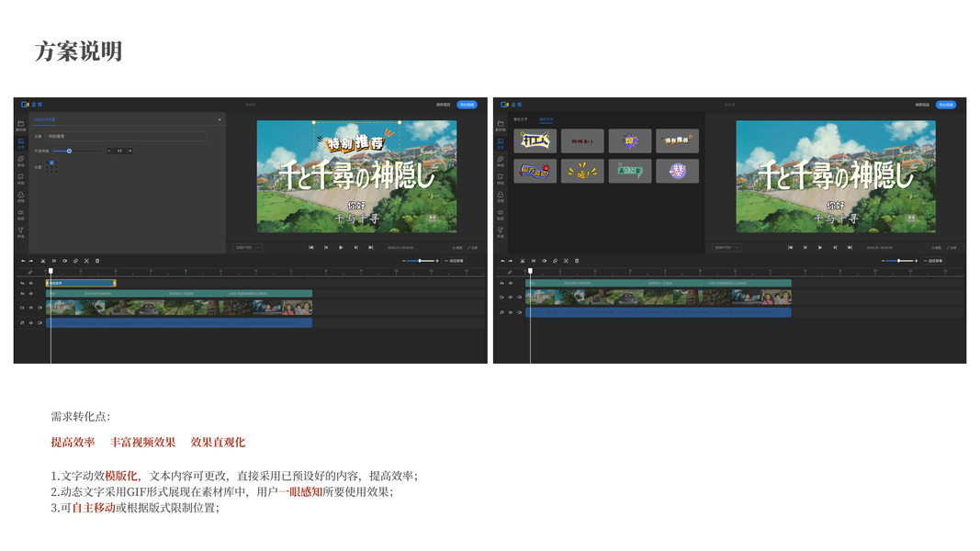Open the 1280*720 resolution dropdown in right editor

[727, 247]
